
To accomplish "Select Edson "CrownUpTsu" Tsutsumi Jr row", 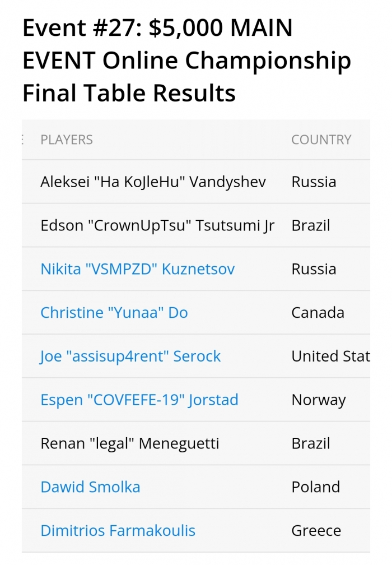I will [x=196, y=225].
